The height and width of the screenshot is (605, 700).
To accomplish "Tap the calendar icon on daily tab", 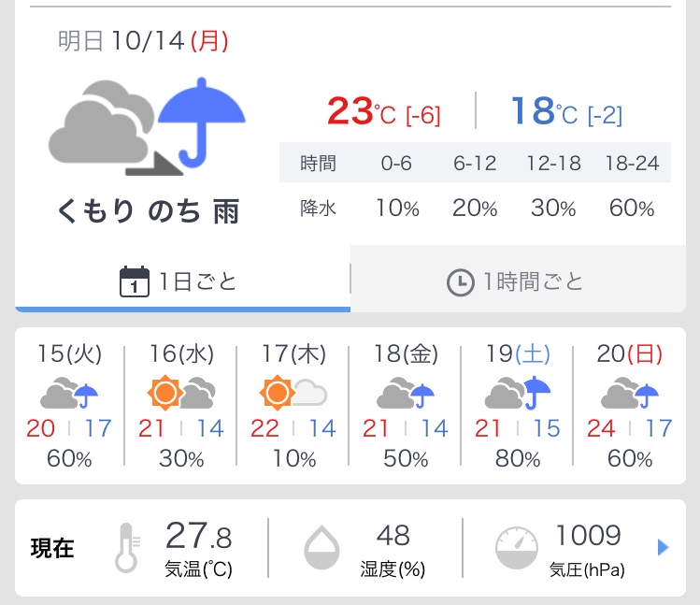I will [135, 281].
